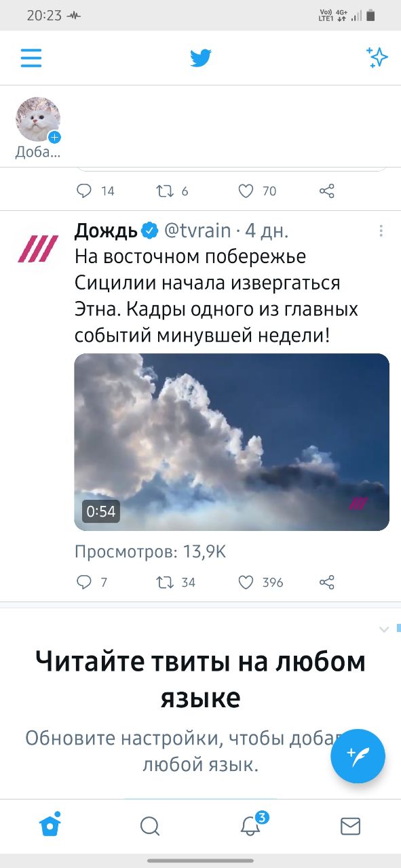Open the Messages envelope tab
Image resolution: width=401 pixels, height=868 pixels.
click(x=350, y=826)
